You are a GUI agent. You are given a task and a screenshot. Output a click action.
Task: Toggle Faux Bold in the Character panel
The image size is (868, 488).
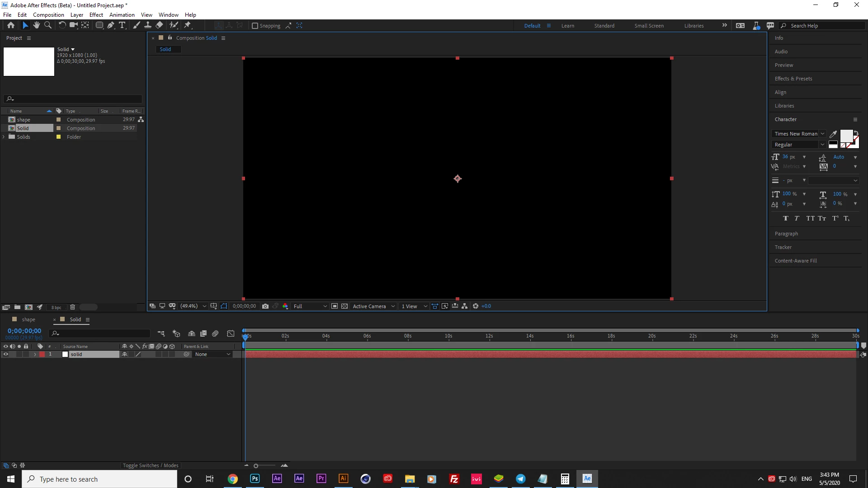[786, 219]
